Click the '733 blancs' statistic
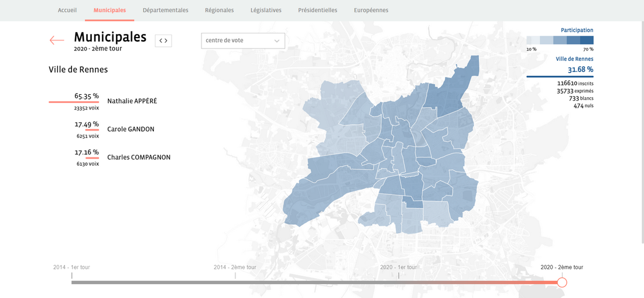The width and height of the screenshot is (644, 298). [581, 98]
